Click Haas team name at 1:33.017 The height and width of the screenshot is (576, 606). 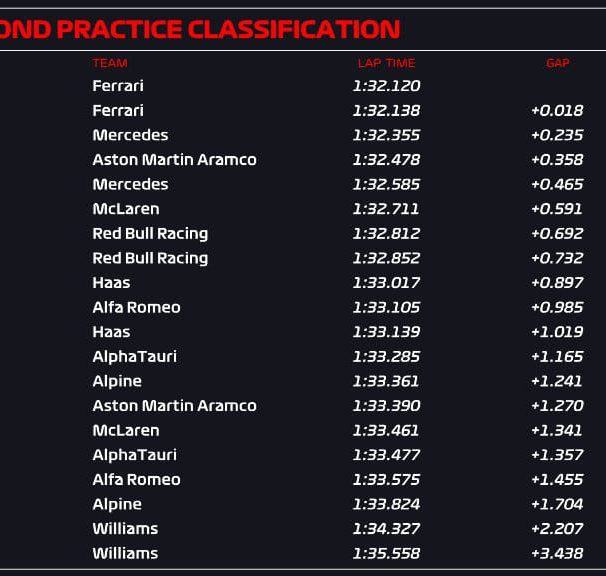(111, 283)
